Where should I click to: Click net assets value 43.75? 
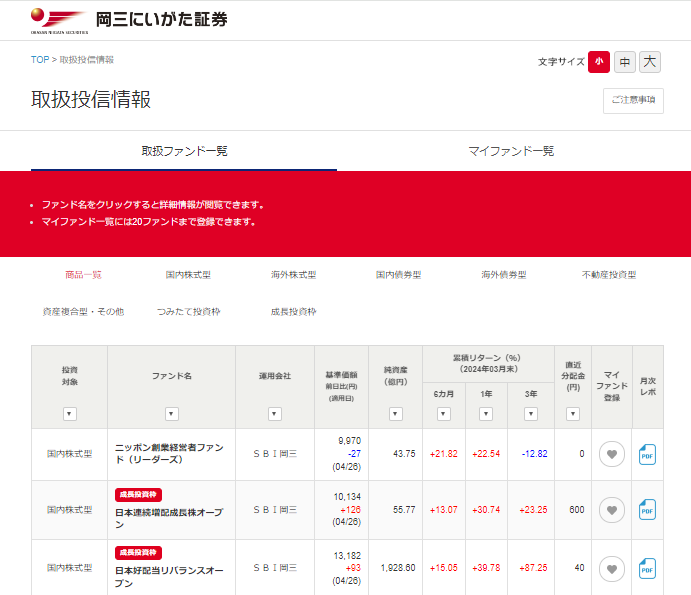[404, 454]
